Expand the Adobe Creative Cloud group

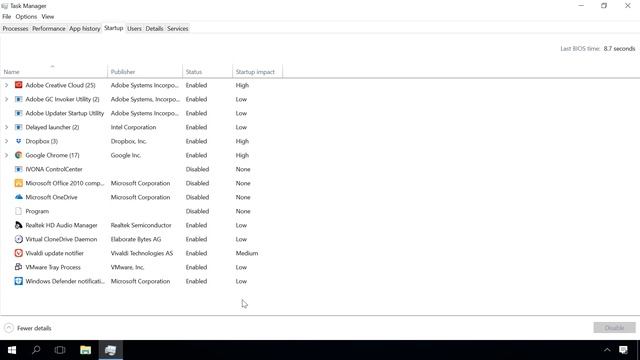pyautogui.click(x=6, y=85)
